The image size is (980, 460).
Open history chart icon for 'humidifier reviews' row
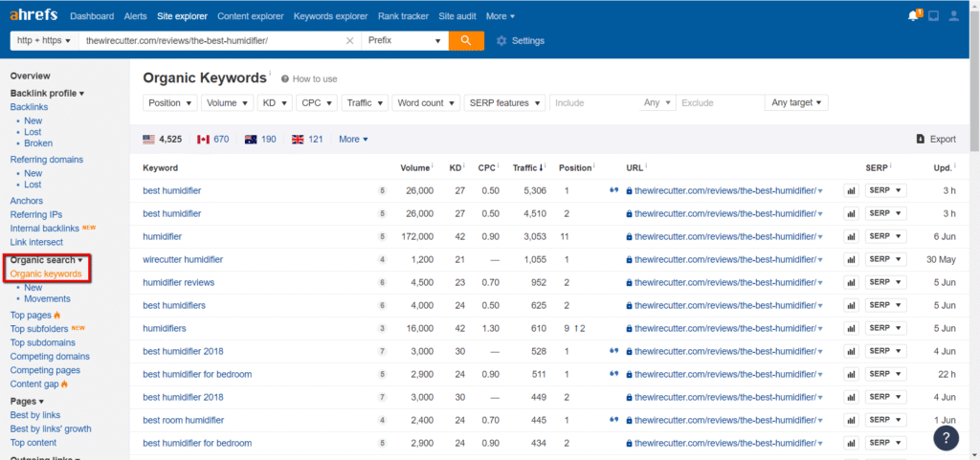click(x=851, y=283)
